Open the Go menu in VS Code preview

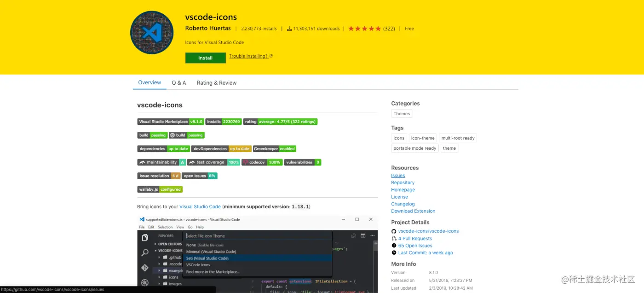click(x=190, y=227)
